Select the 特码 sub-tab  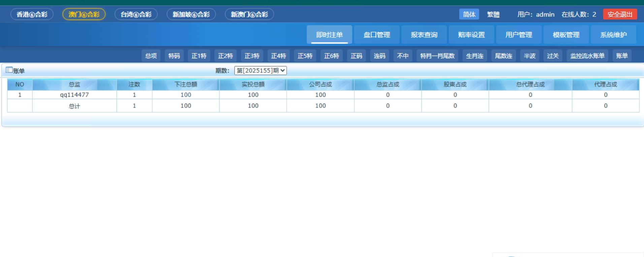(174, 56)
